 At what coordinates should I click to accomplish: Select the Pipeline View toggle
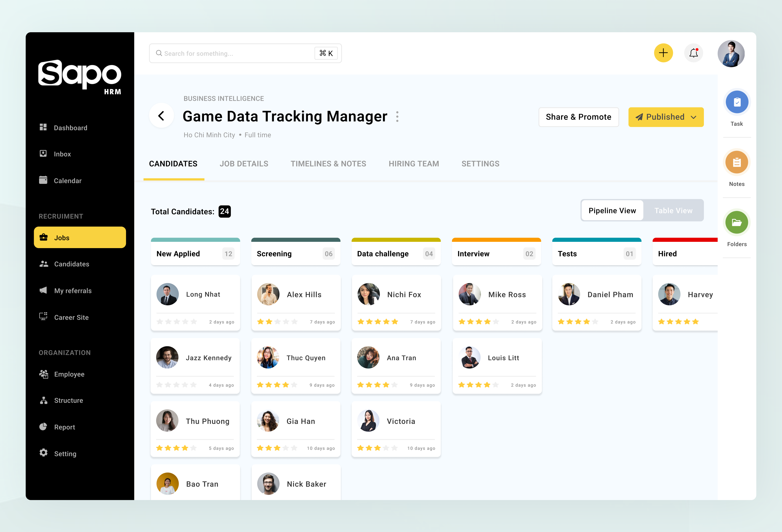point(612,211)
